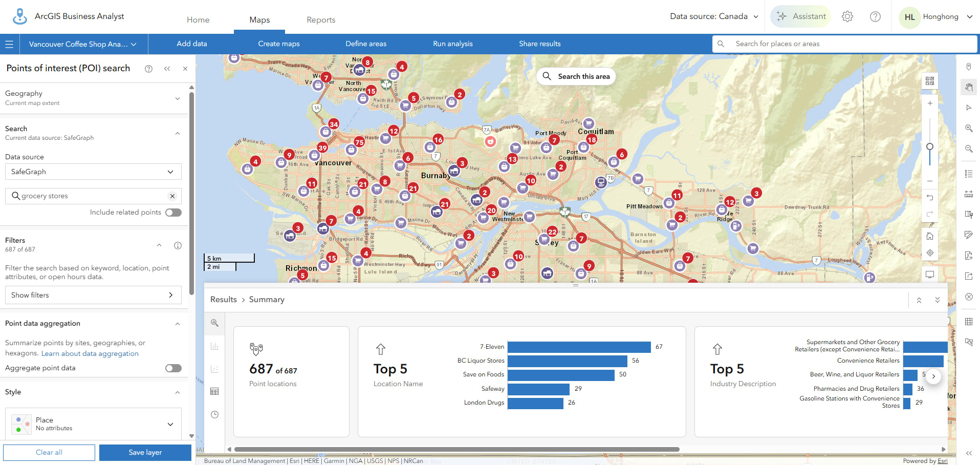This screenshot has width=980, height=465.
Task: Collapse the Style section
Action: (x=178, y=392)
